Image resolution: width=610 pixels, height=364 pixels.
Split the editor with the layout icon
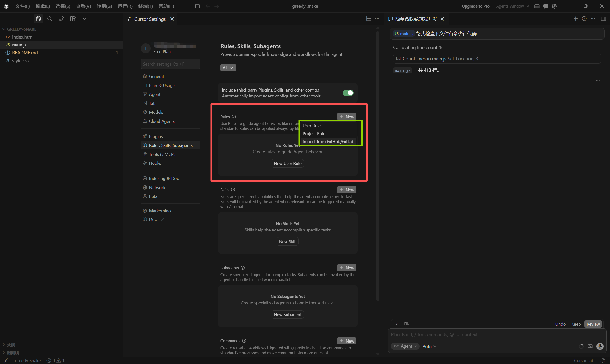(369, 19)
